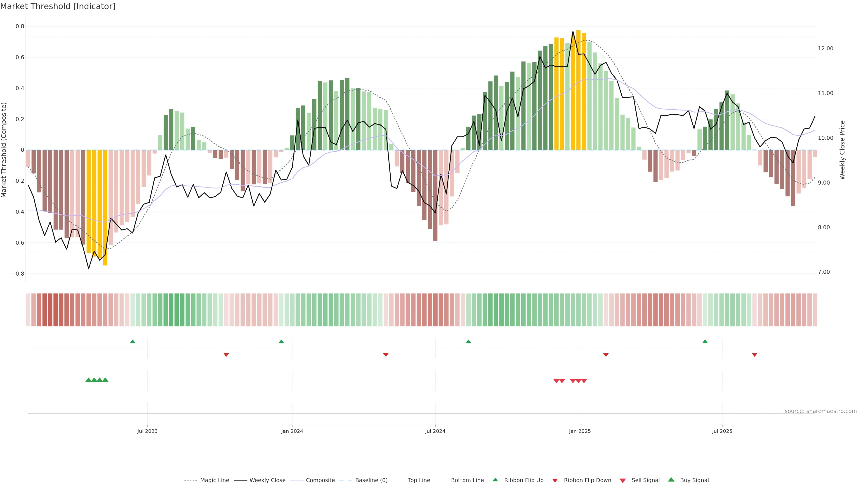The image size is (868, 488).
Task: Hide the Baseline (0) series via legend
Action: tap(371, 480)
